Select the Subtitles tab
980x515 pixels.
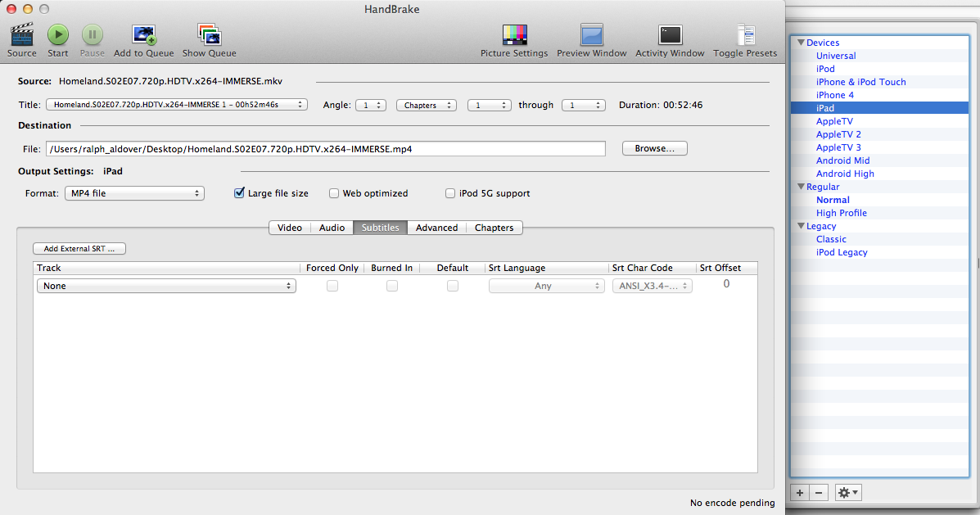click(380, 228)
